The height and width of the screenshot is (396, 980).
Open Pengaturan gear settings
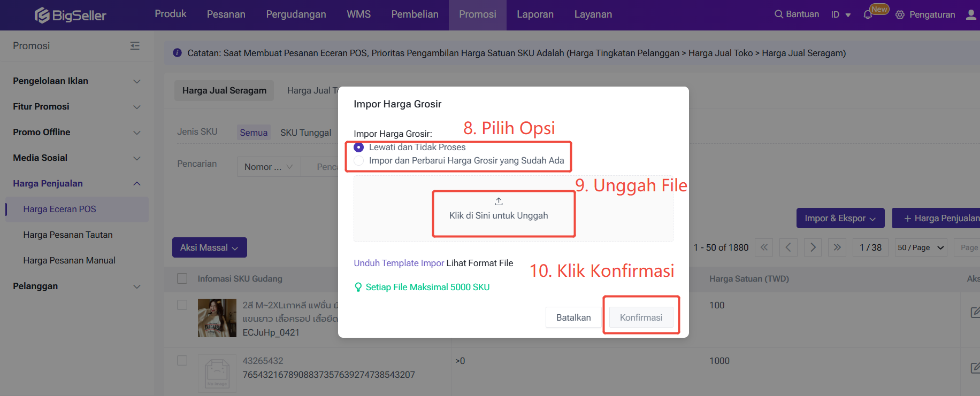click(x=900, y=15)
